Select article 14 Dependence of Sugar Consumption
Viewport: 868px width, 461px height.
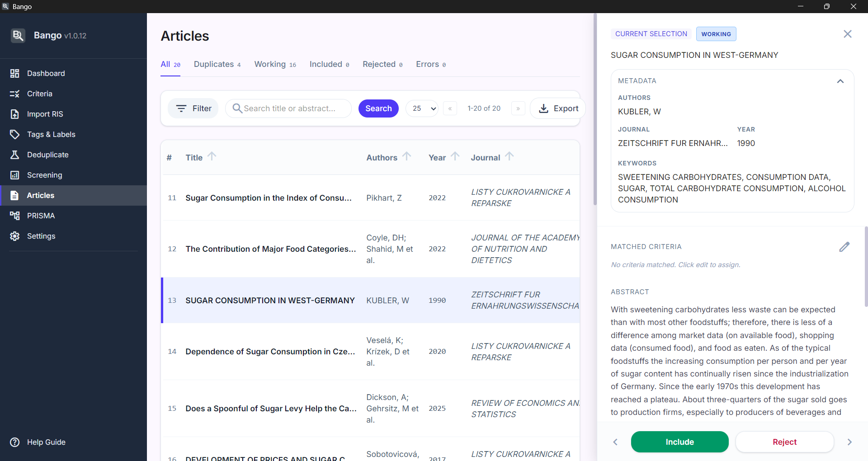pos(371,352)
